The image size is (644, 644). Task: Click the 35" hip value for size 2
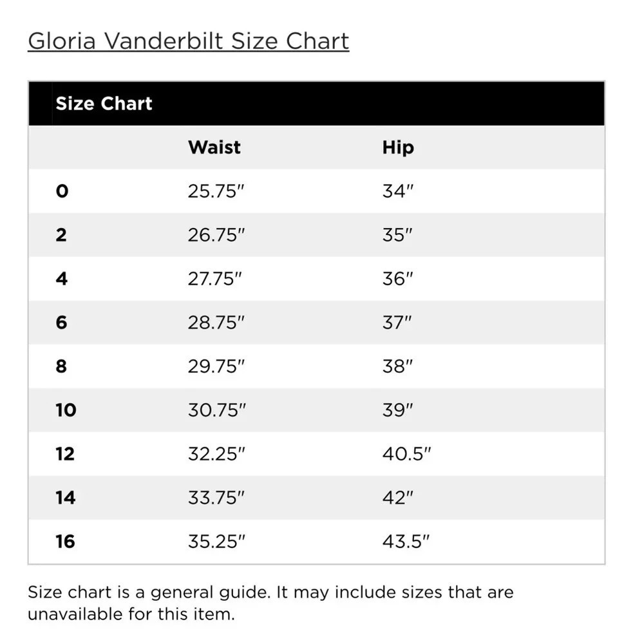point(397,235)
